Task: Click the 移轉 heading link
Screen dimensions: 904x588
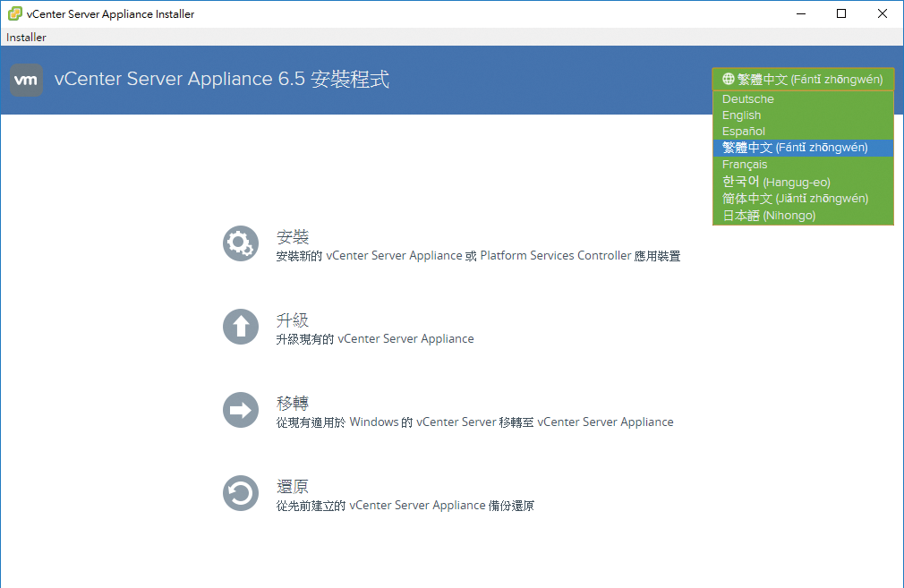Action: click(293, 403)
